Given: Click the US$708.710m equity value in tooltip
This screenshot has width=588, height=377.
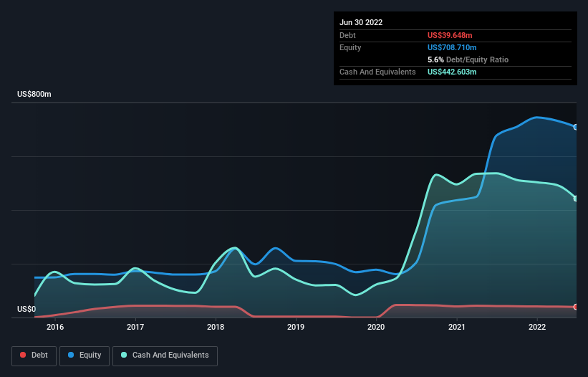Looking at the screenshot, I should pos(452,47).
